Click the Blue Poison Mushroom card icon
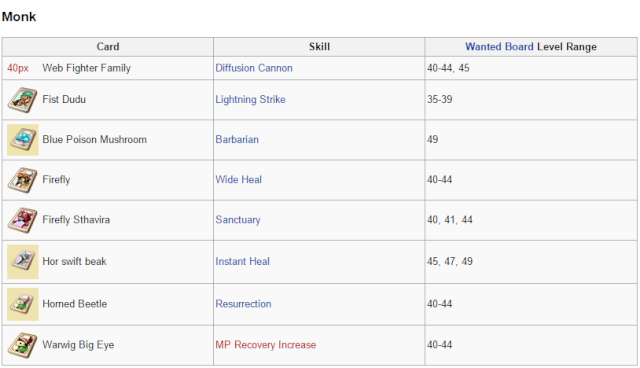Viewport: 640px width, 368px height. tap(22, 140)
